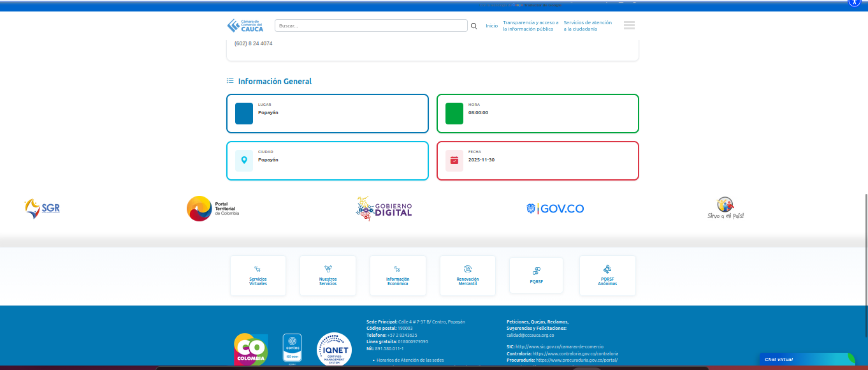Click the IQNET certification badge
868x370 pixels.
[334, 350]
